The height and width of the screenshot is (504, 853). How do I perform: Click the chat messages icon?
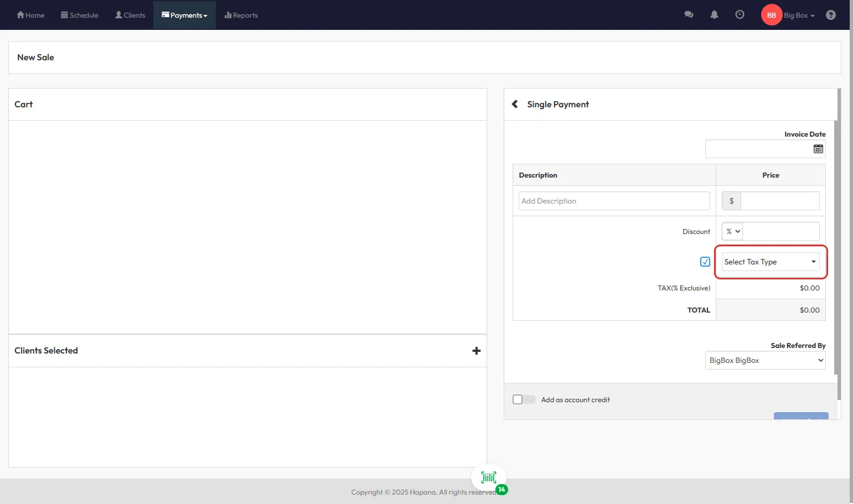pyautogui.click(x=689, y=15)
